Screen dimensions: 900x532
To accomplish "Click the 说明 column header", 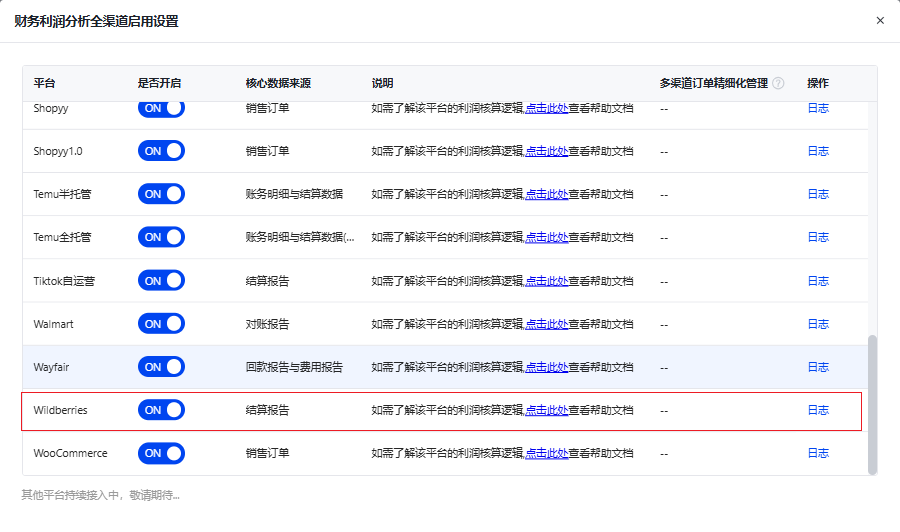I will [x=382, y=83].
